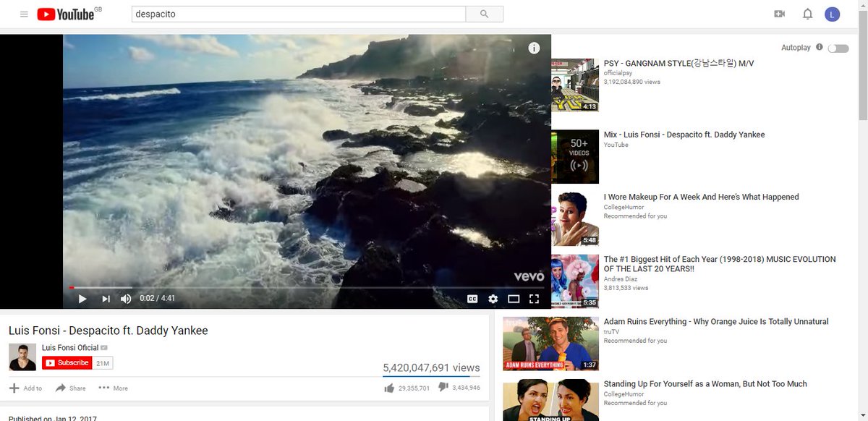The image size is (868, 421).
Task: Open PSY Gangnam Style thumbnail
Action: [x=575, y=85]
